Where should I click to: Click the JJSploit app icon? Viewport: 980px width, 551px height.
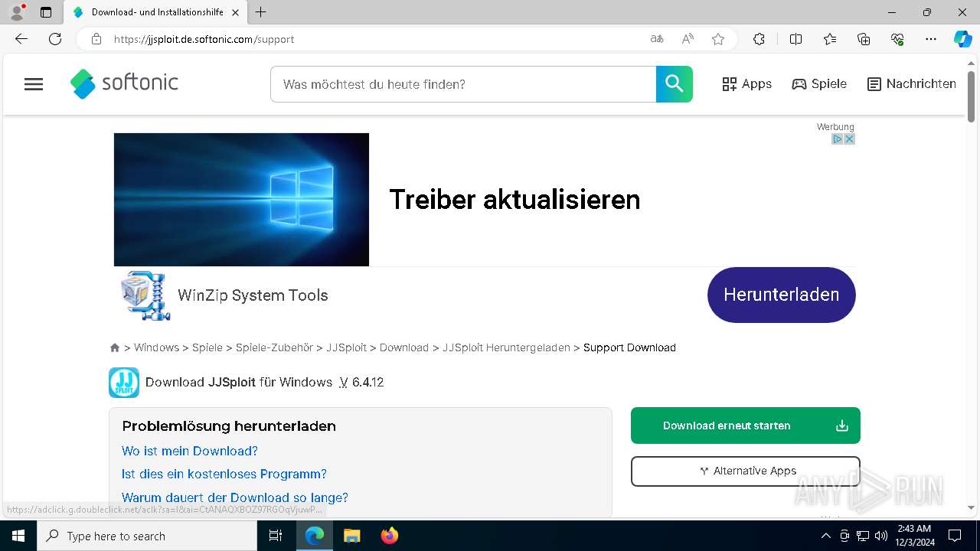(x=124, y=383)
